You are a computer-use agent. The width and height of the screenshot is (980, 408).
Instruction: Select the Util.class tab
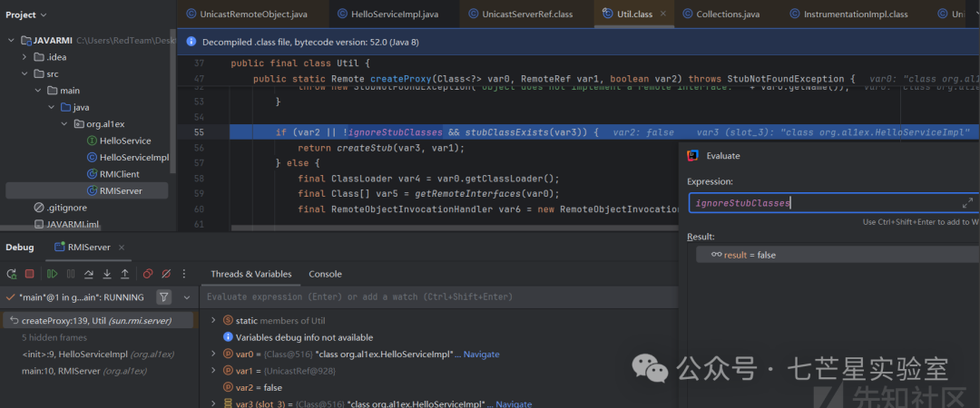pyautogui.click(x=634, y=14)
